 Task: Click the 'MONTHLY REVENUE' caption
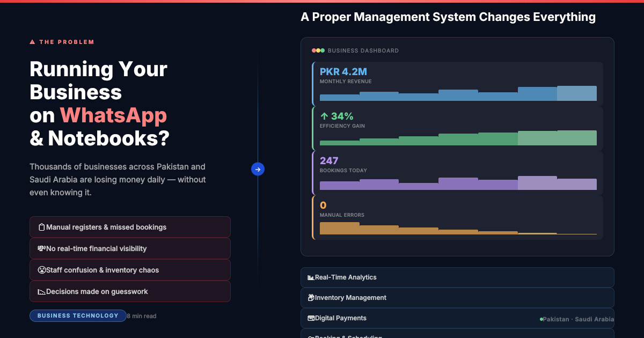tap(346, 82)
